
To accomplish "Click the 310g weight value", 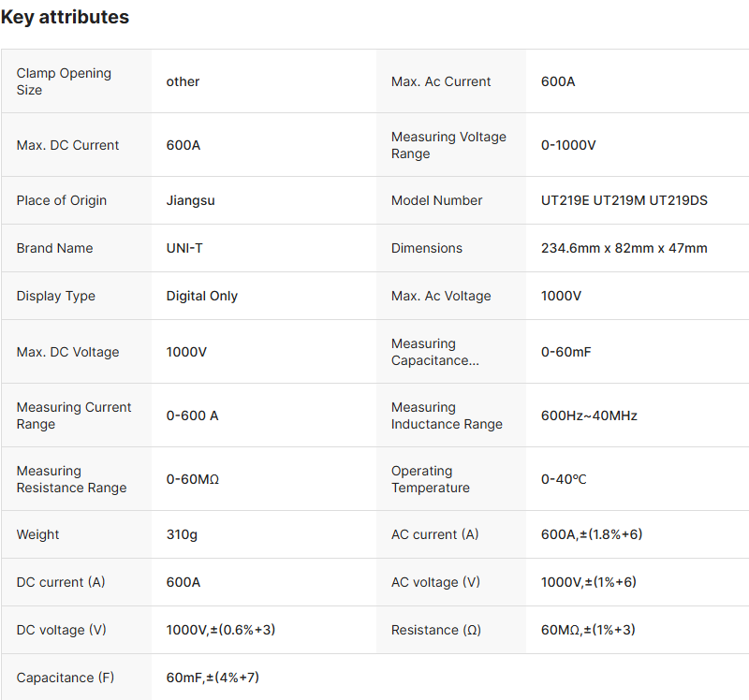I will [182, 534].
